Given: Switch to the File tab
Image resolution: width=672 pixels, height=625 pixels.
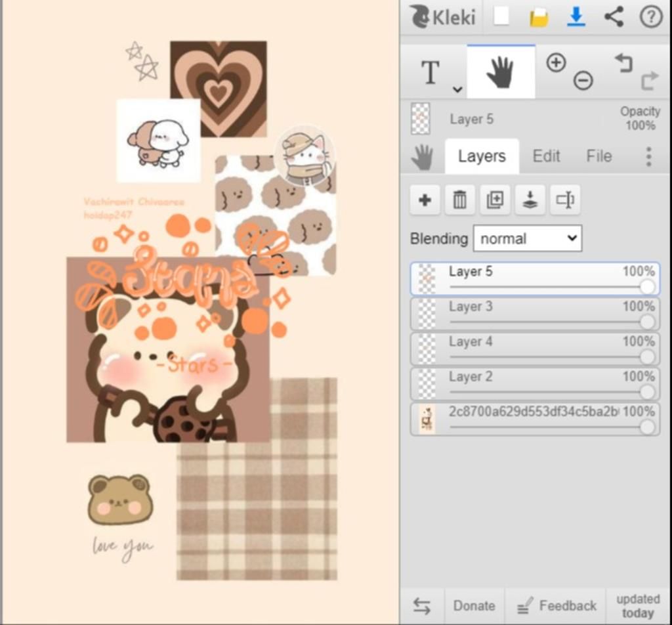Looking at the screenshot, I should pyautogui.click(x=598, y=156).
